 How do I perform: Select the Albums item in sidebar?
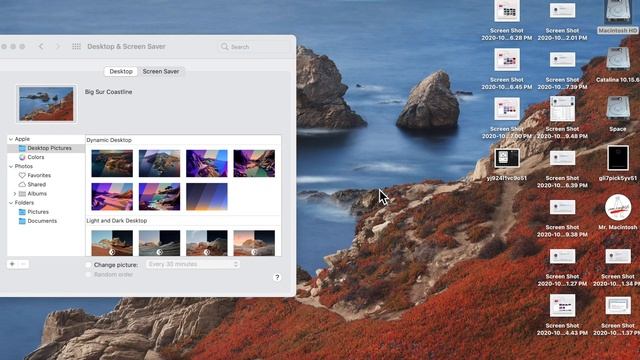point(33,194)
